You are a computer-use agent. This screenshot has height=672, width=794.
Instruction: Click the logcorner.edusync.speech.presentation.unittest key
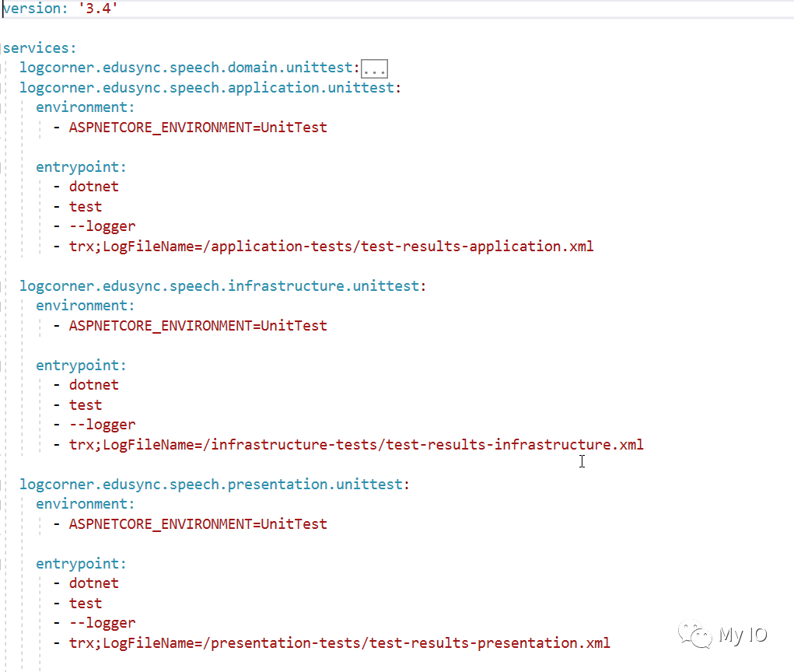pyautogui.click(x=214, y=485)
